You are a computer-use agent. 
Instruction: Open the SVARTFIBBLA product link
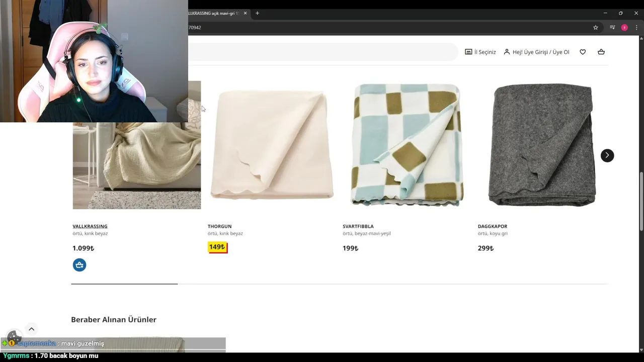tap(358, 226)
